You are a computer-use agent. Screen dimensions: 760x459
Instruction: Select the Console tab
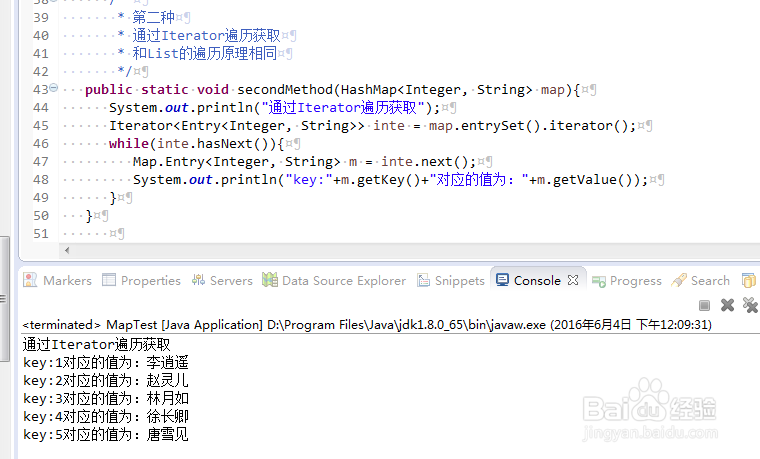536,281
